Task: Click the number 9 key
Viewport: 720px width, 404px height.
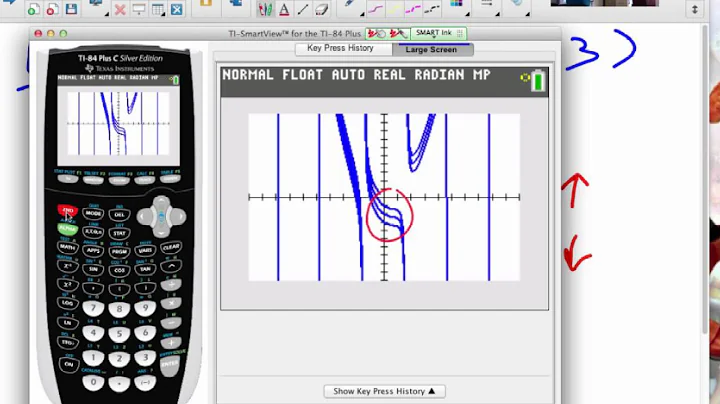Action: 146,308
